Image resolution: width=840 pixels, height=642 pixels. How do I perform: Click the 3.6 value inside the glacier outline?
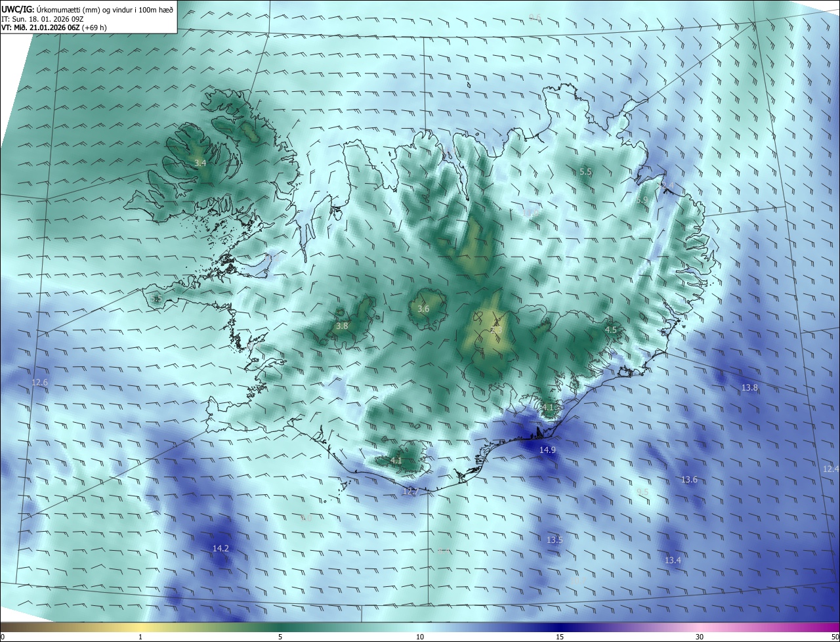[x=423, y=309]
